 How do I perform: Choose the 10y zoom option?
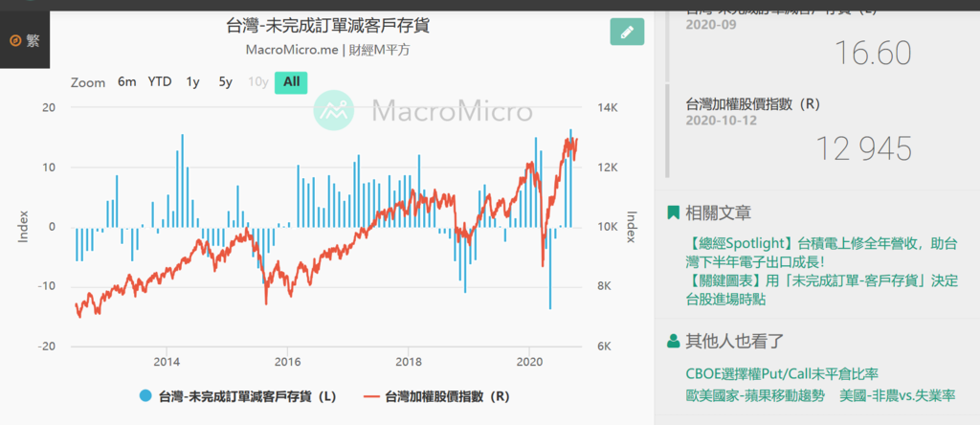[257, 82]
